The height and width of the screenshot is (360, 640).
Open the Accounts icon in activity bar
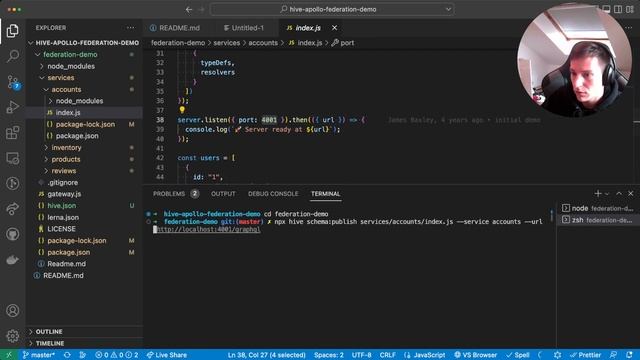[13, 311]
